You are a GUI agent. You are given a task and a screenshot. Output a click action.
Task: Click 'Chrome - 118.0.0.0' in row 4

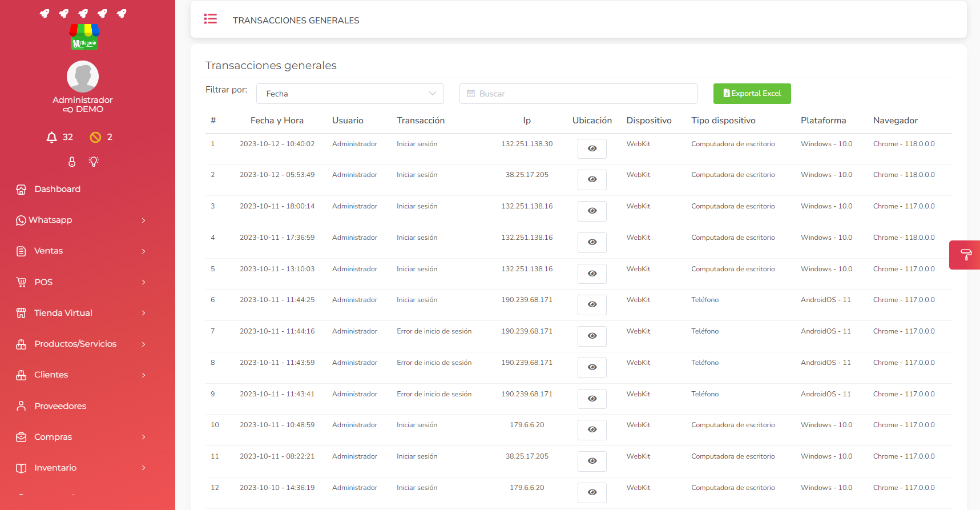904,238
